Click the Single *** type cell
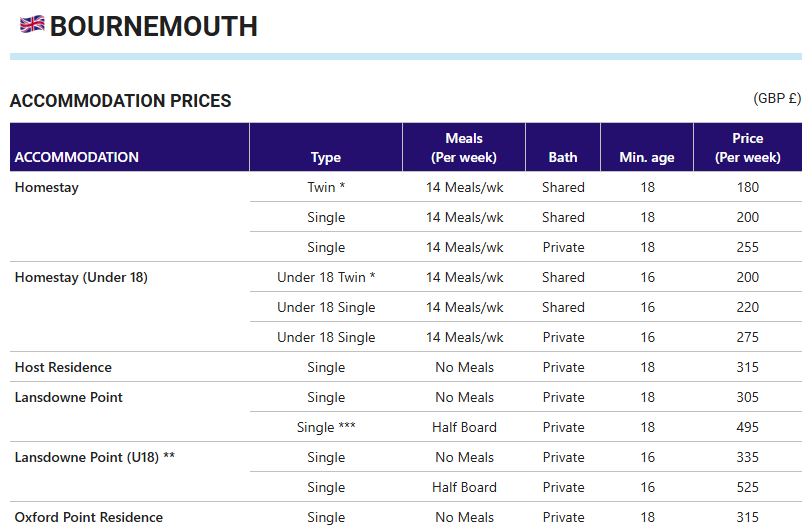The height and width of the screenshot is (530, 810). coord(326,427)
